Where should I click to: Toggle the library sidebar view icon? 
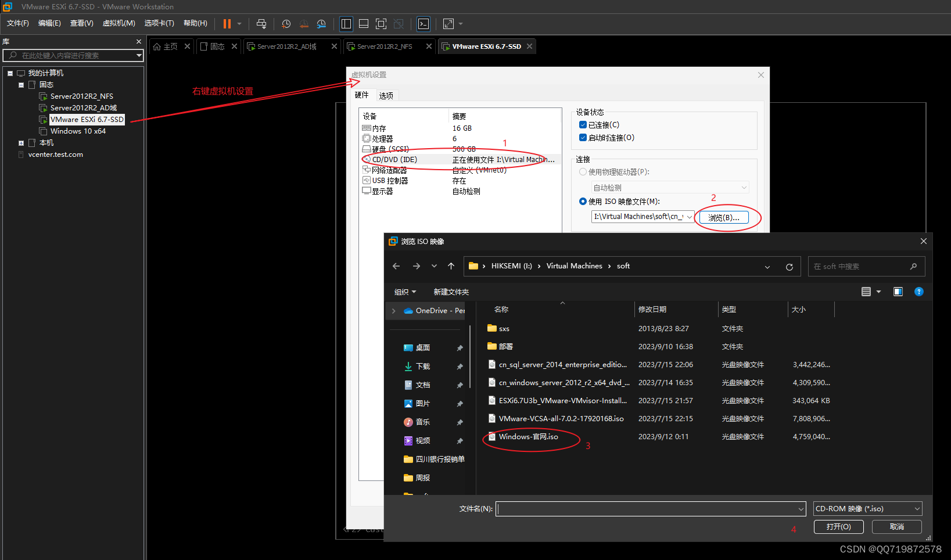coord(346,24)
